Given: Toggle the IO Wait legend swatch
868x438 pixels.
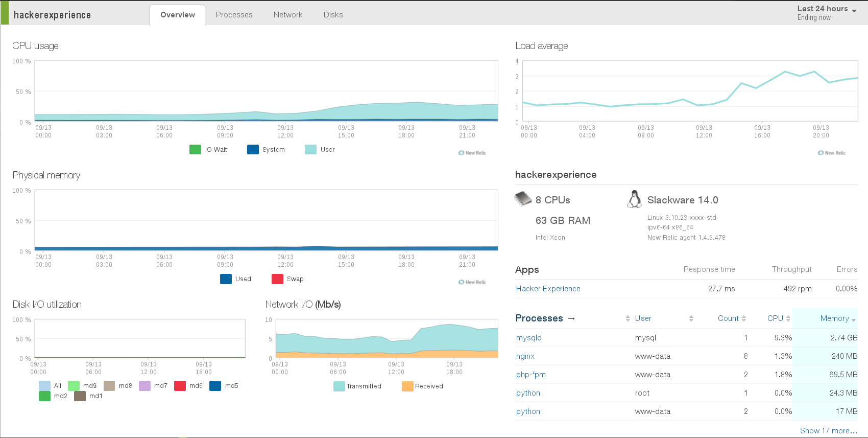Looking at the screenshot, I should (x=195, y=149).
